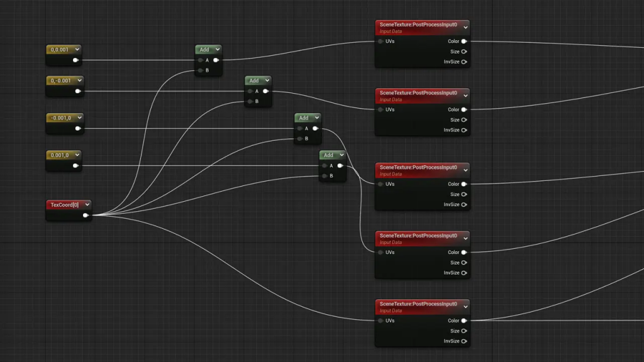The height and width of the screenshot is (362, 644).
Task: Click the Size pin on the bottom SceneTexture node
Action: (x=464, y=331)
